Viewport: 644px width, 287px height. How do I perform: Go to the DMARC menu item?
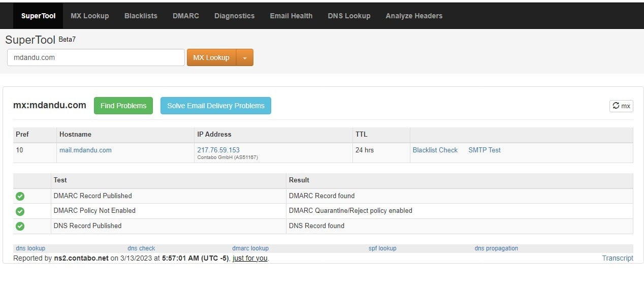185,16
